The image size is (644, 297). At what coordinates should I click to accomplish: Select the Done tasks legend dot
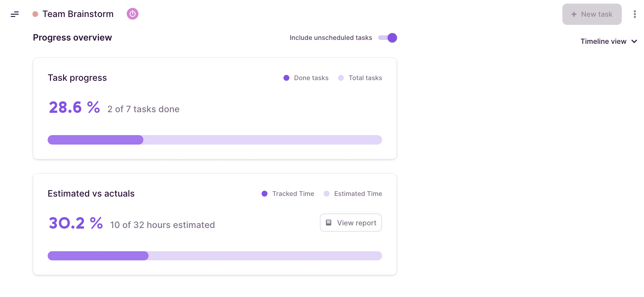[x=286, y=78]
